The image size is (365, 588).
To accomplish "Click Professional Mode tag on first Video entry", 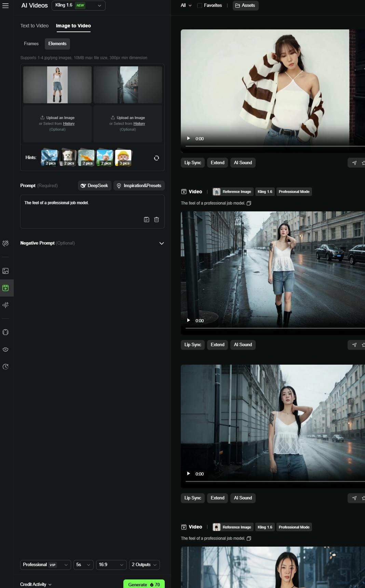I will click(294, 192).
